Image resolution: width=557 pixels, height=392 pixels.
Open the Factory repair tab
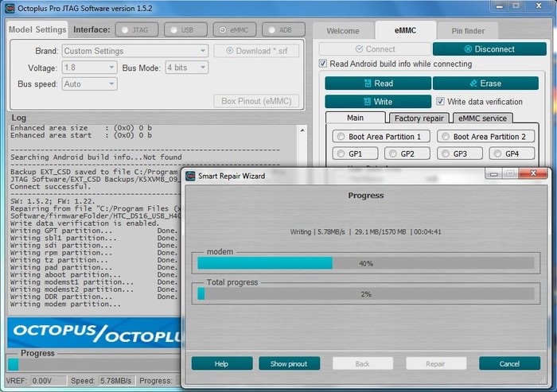tap(419, 118)
